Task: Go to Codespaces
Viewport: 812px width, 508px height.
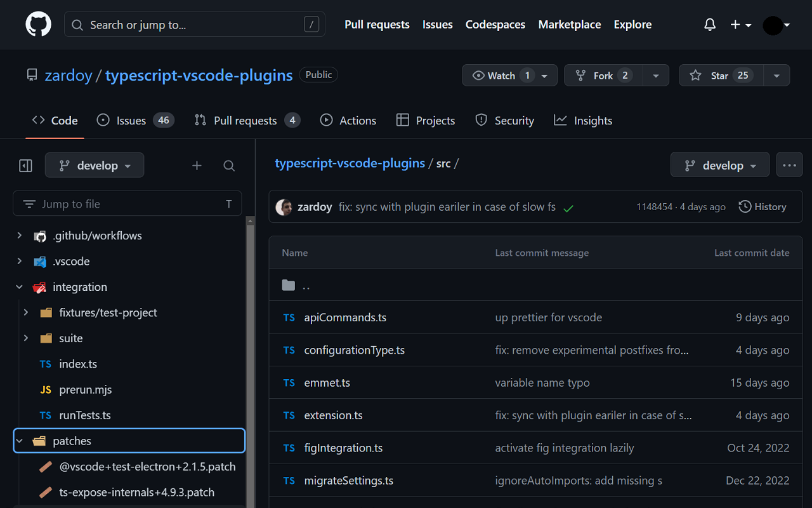Action: coord(495,25)
